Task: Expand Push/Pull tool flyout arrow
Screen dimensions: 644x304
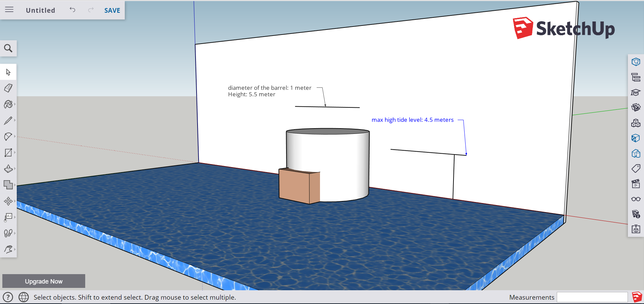Action: pyautogui.click(x=15, y=169)
